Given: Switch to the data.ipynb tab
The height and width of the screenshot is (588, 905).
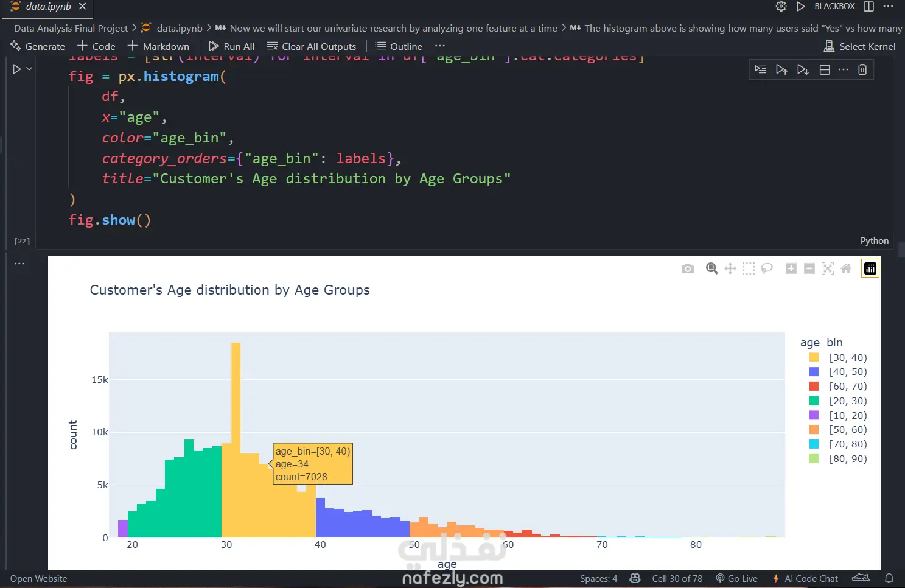Looking at the screenshot, I should (x=48, y=7).
